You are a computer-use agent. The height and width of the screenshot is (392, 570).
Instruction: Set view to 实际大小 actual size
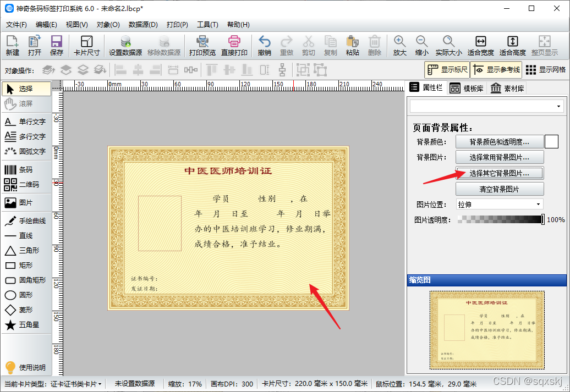click(x=448, y=46)
